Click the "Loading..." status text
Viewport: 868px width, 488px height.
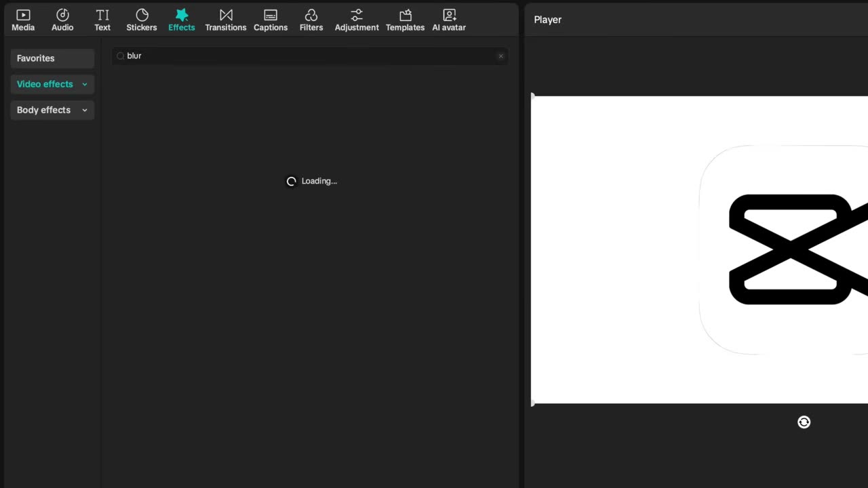tap(319, 181)
